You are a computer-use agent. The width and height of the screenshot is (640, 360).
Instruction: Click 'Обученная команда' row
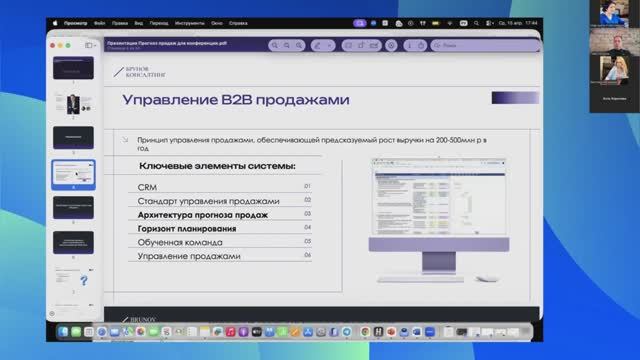click(x=220, y=242)
